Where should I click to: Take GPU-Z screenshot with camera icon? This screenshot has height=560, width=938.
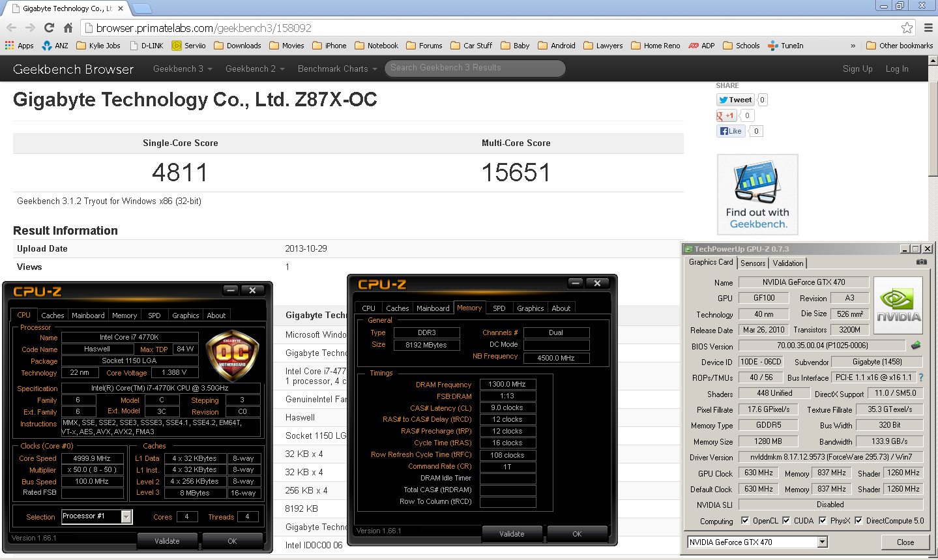pyautogui.click(x=921, y=262)
